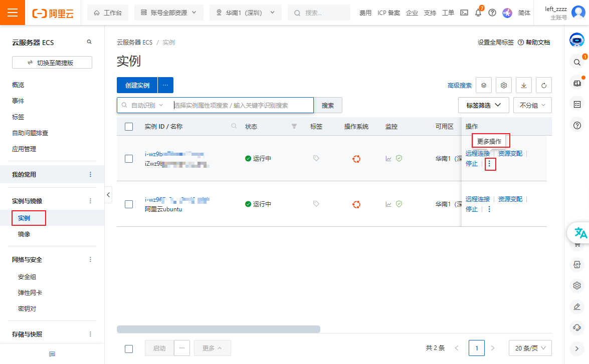Select the first instance checkbox
Viewport: 589px width, 364px height.
(129, 158)
